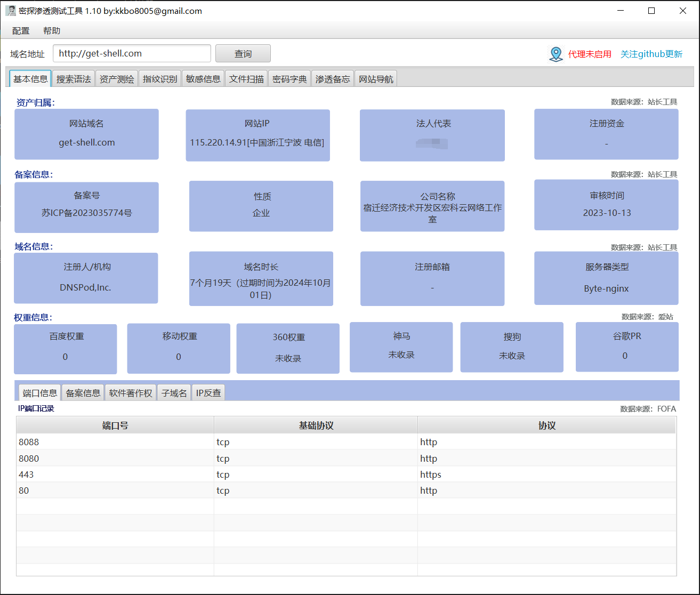Click the 注册资金 card

[606, 134]
